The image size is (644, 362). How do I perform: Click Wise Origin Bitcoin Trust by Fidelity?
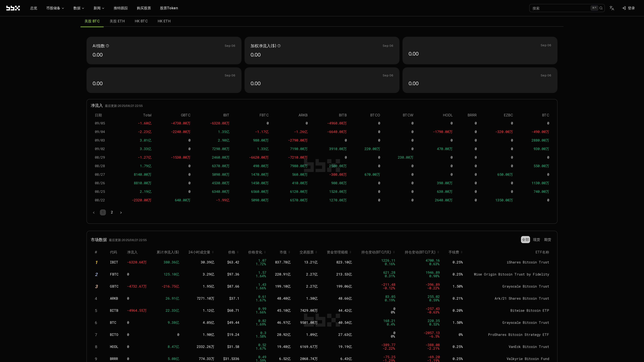(512, 274)
